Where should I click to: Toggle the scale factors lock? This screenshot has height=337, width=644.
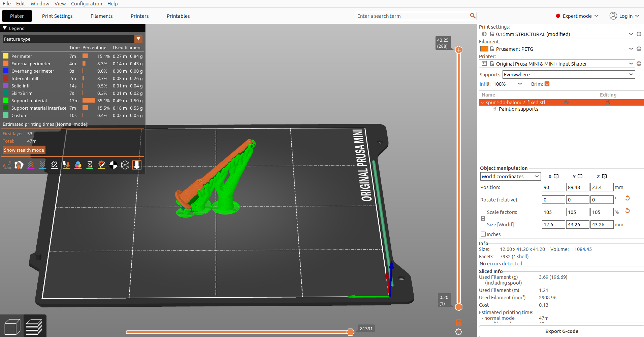click(483, 218)
